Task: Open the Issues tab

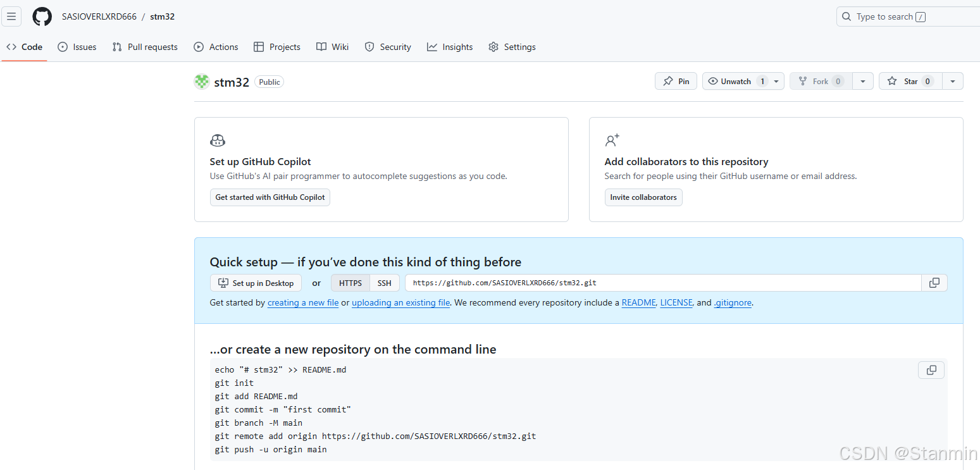Action: pos(77,47)
